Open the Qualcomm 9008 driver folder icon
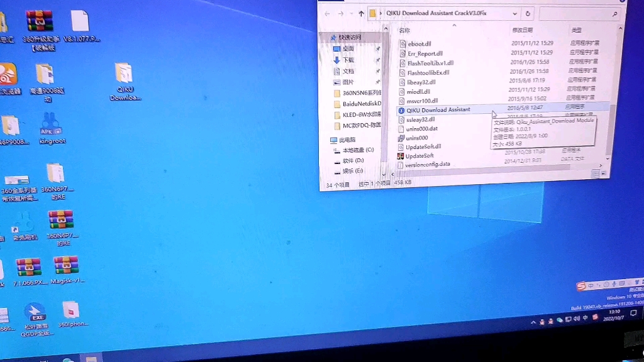 (x=46, y=82)
